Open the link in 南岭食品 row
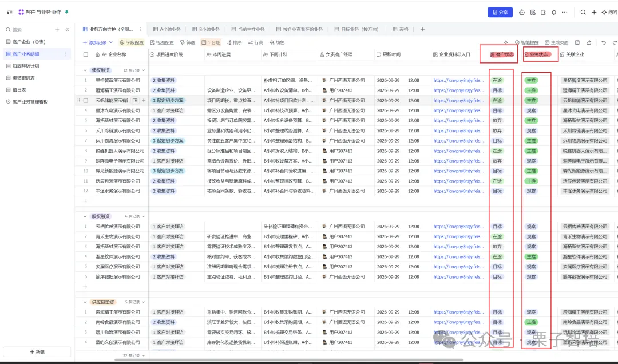The height and width of the screenshot is (364, 618). [459, 322]
